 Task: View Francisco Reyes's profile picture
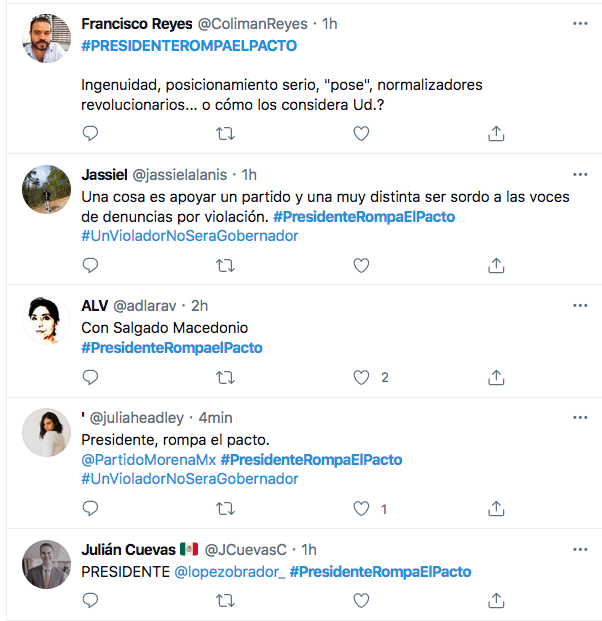[x=46, y=40]
